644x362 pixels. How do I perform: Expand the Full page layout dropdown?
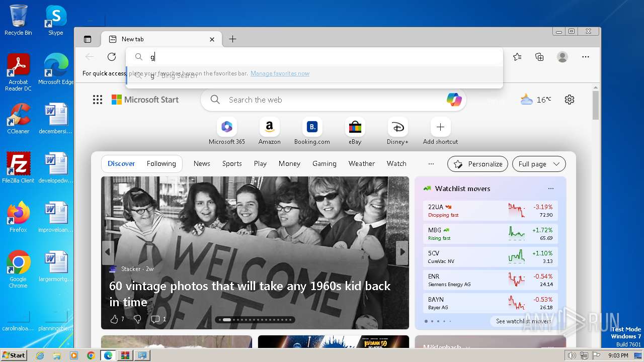point(539,164)
